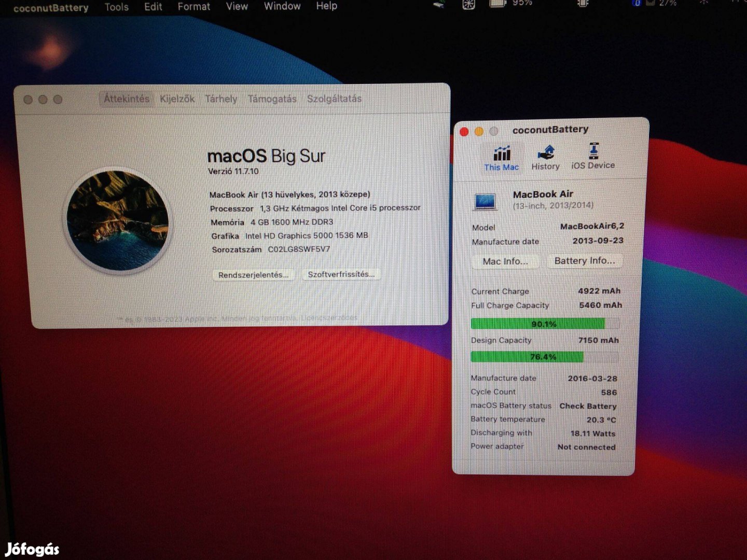The image size is (747, 560).
Task: Open History view in coconutBattery
Action: point(545,158)
